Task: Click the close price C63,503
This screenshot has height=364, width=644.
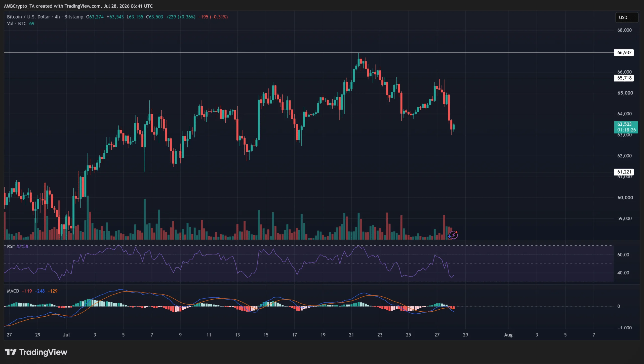Action: pyautogui.click(x=154, y=17)
